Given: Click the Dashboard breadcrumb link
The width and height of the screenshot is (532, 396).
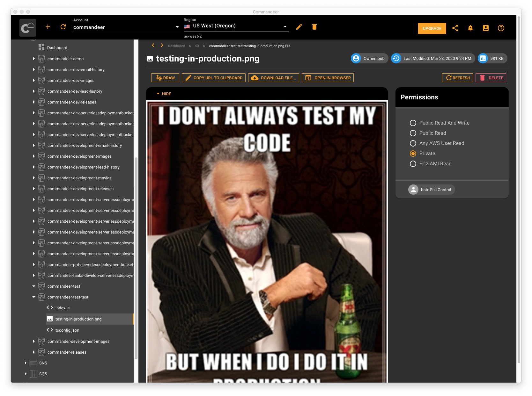Looking at the screenshot, I should tap(176, 46).
